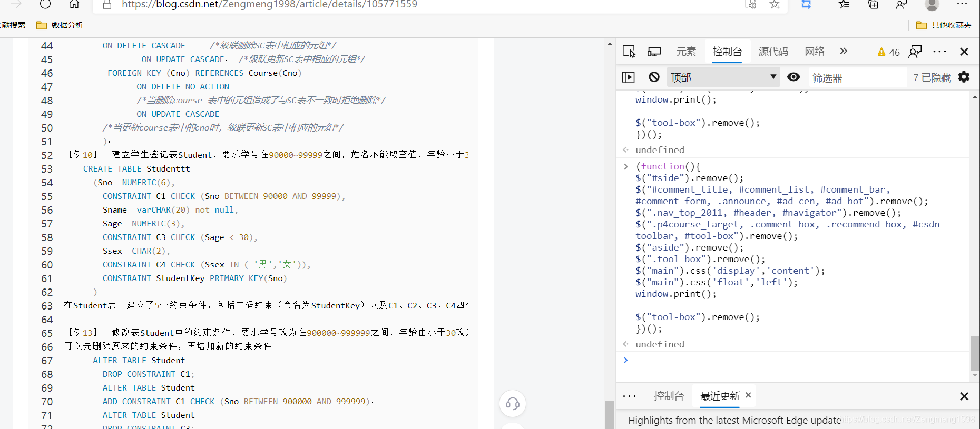Toggle device emulation mode
This screenshot has width=980, height=429.
point(654,52)
